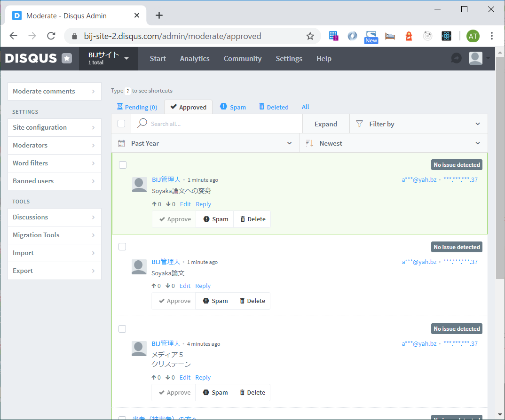
Task: Switch to Pending (0) tab
Action: 137,107
